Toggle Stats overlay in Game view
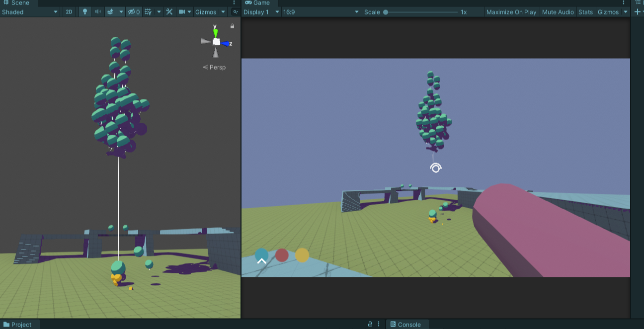This screenshot has width=644, height=329. click(x=586, y=12)
